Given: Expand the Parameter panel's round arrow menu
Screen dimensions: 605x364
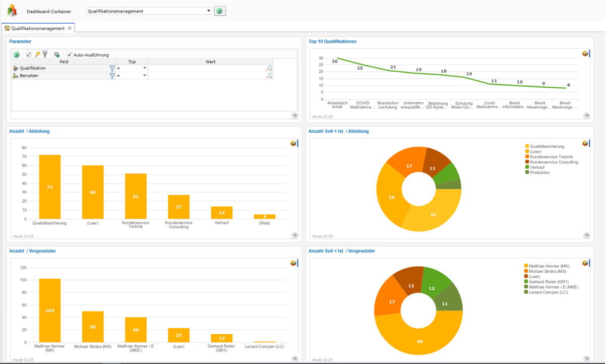Looking at the screenshot, I should [x=295, y=116].
